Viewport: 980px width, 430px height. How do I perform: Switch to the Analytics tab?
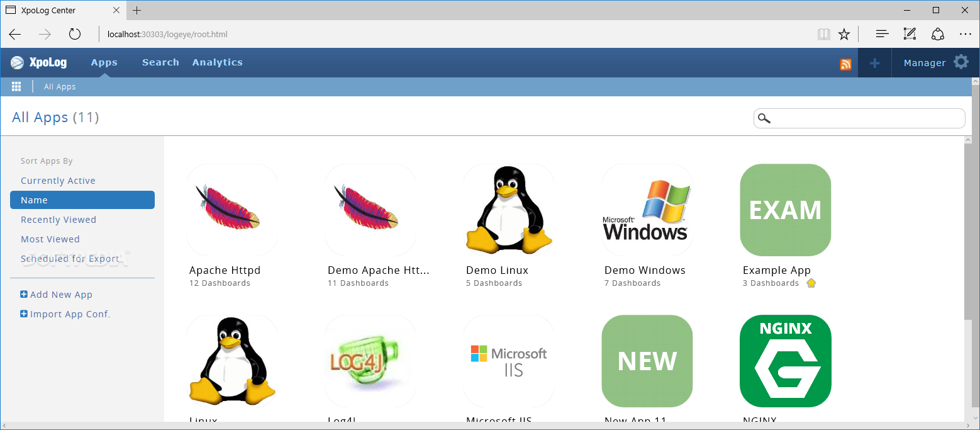tap(217, 62)
